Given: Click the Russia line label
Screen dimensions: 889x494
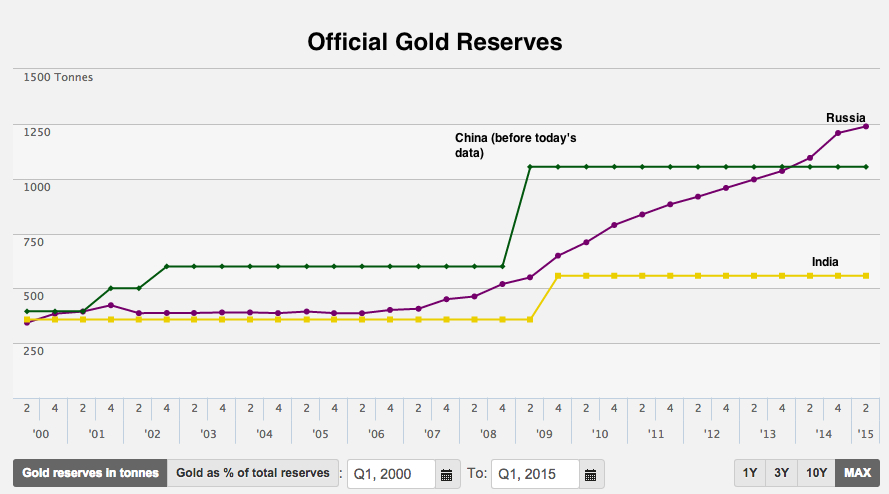Looking at the screenshot, I should (845, 117).
